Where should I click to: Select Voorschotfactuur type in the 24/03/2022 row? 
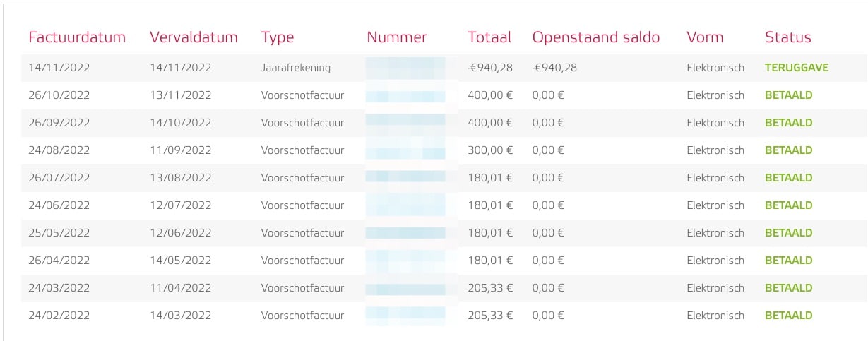pos(302,288)
